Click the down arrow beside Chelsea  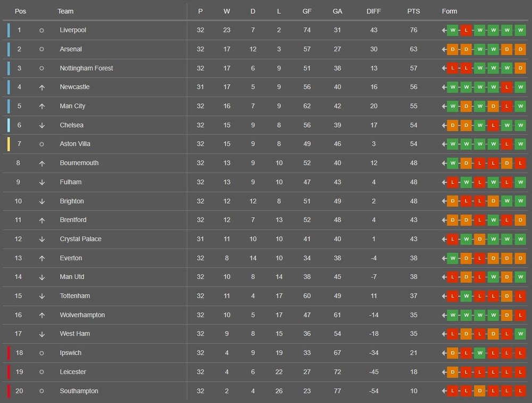point(41,125)
